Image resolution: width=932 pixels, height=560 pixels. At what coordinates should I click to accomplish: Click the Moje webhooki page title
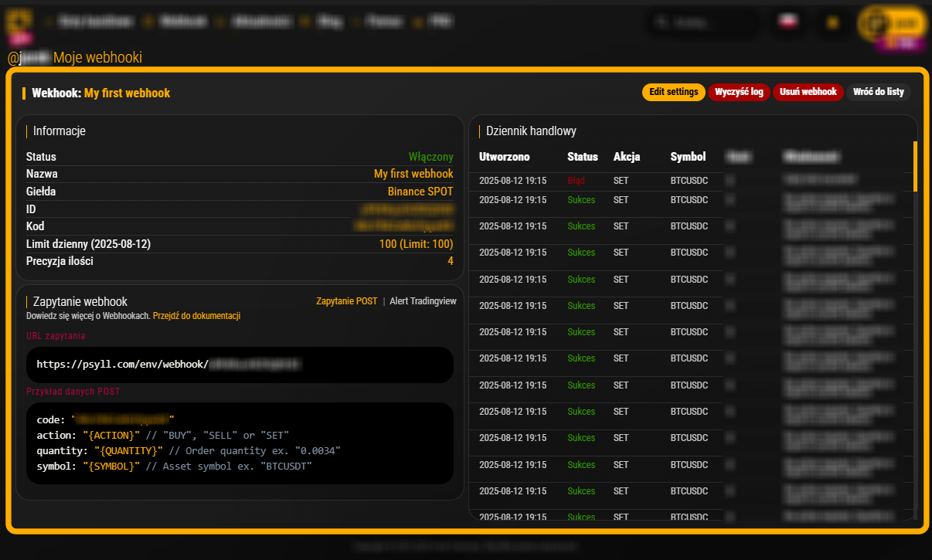pos(97,58)
